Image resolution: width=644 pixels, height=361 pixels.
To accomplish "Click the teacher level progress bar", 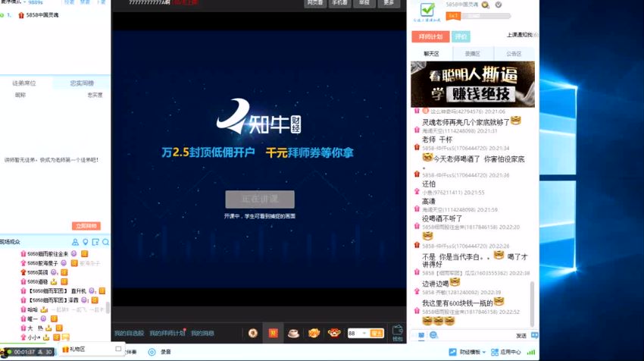I will (x=486, y=16).
